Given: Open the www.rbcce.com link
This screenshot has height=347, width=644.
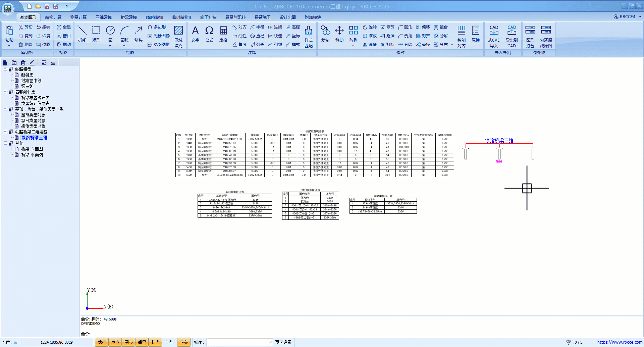Looking at the screenshot, I should [x=620, y=342].
